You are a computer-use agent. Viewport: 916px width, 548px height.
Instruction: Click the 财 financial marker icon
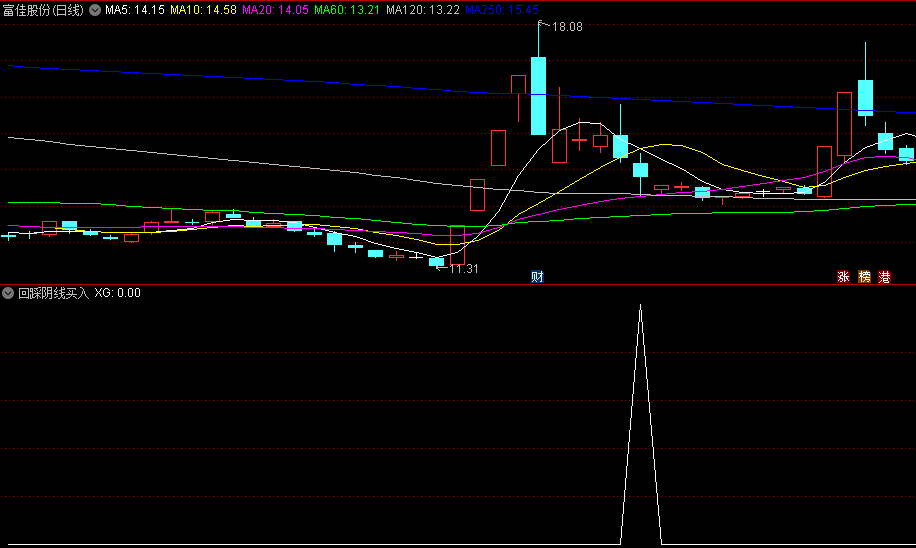click(x=537, y=276)
